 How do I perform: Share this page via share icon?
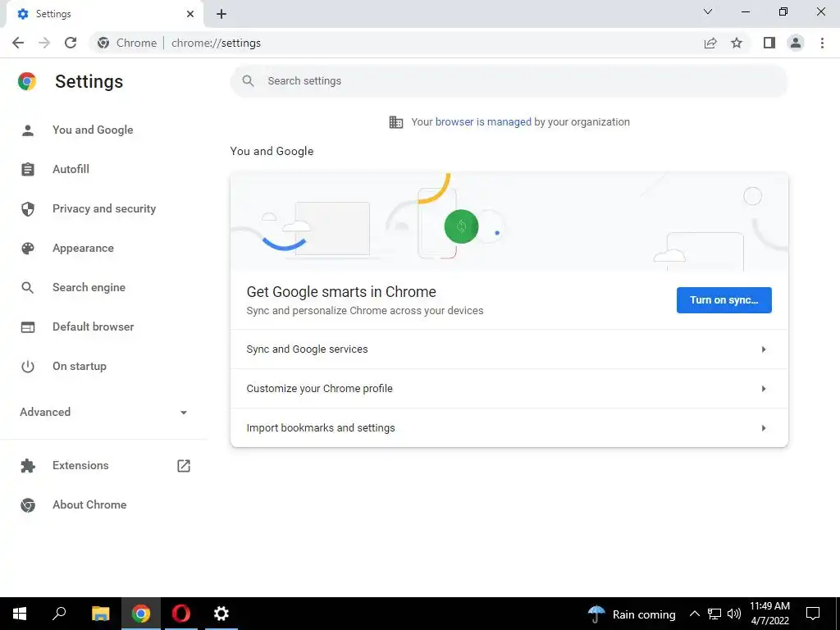[x=710, y=43]
